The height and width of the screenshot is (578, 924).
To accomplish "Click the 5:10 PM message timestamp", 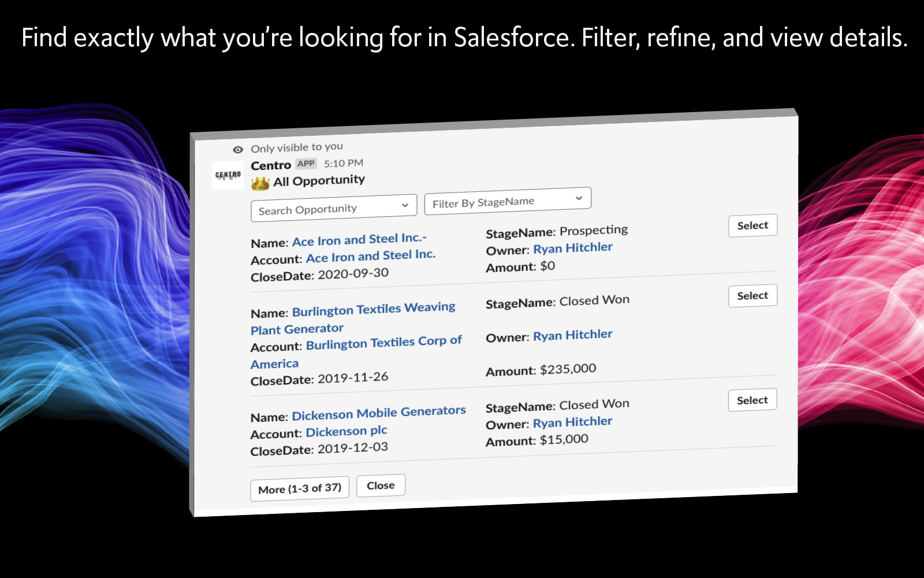I will [344, 164].
